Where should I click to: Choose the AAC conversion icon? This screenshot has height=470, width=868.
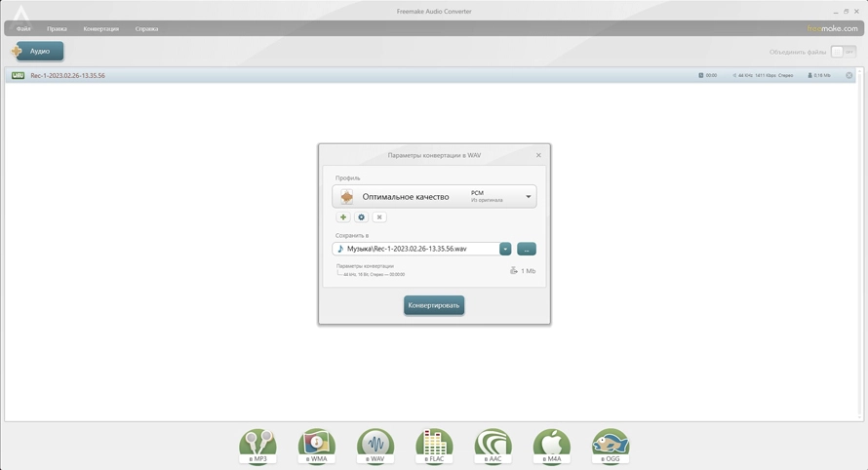click(x=493, y=447)
